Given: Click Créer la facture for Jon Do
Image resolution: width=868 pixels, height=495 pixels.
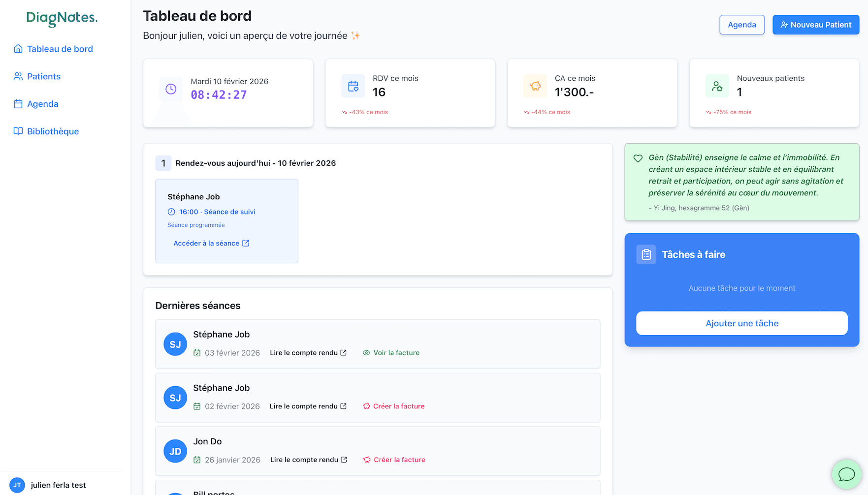Looking at the screenshot, I should [x=399, y=460].
